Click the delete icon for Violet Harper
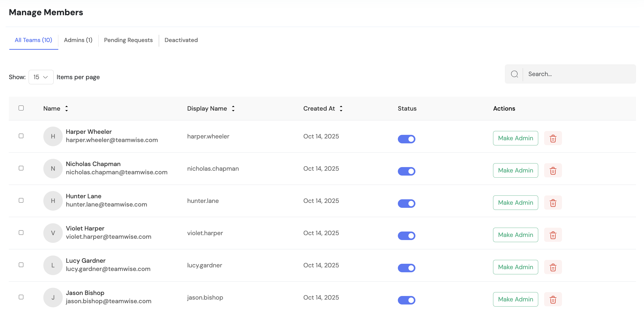Viewport: 644px width, 313px height. pos(553,235)
